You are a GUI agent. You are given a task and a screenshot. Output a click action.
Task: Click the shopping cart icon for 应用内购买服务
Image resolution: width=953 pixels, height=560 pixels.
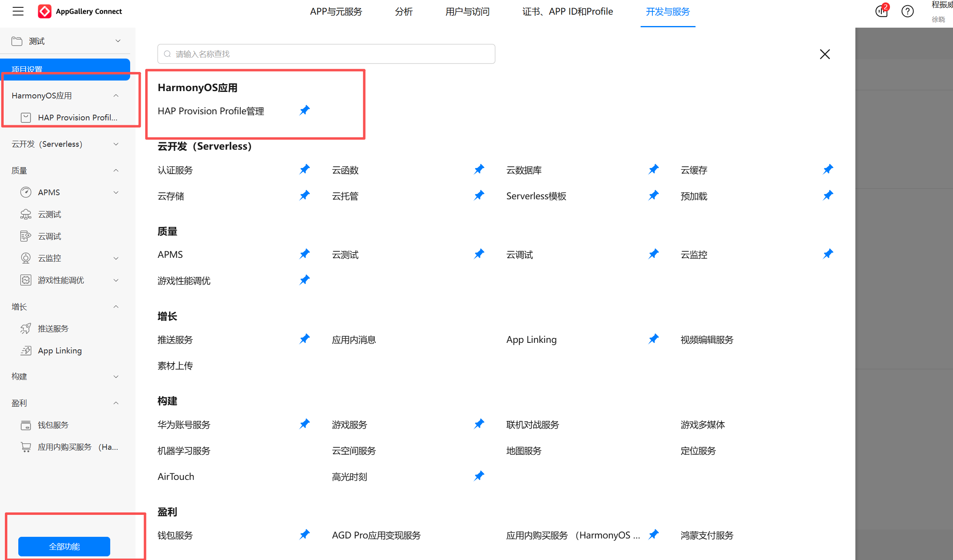pos(26,447)
